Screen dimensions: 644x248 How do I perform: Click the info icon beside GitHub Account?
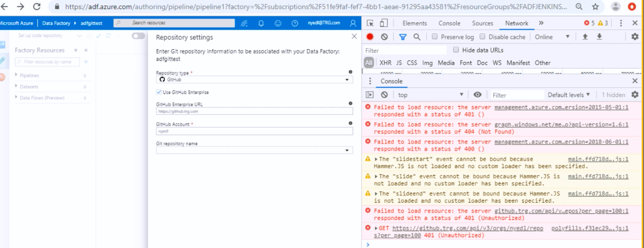(350, 123)
